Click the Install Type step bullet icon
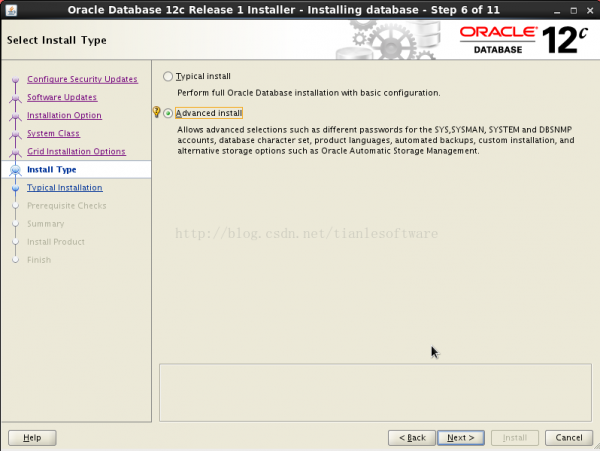The image size is (600, 451). coord(15,169)
